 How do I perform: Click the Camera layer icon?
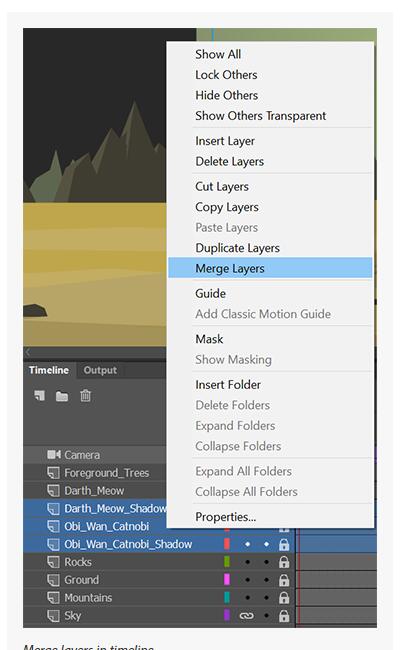click(53, 455)
